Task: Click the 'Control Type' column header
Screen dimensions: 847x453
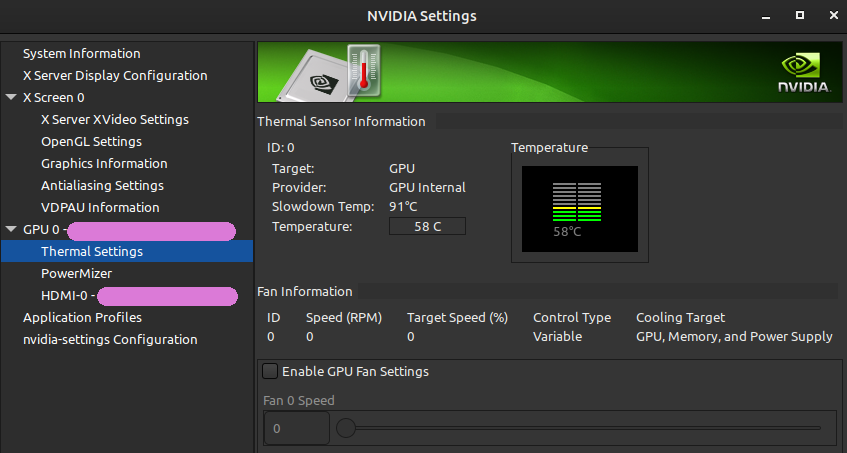Action: tap(572, 317)
